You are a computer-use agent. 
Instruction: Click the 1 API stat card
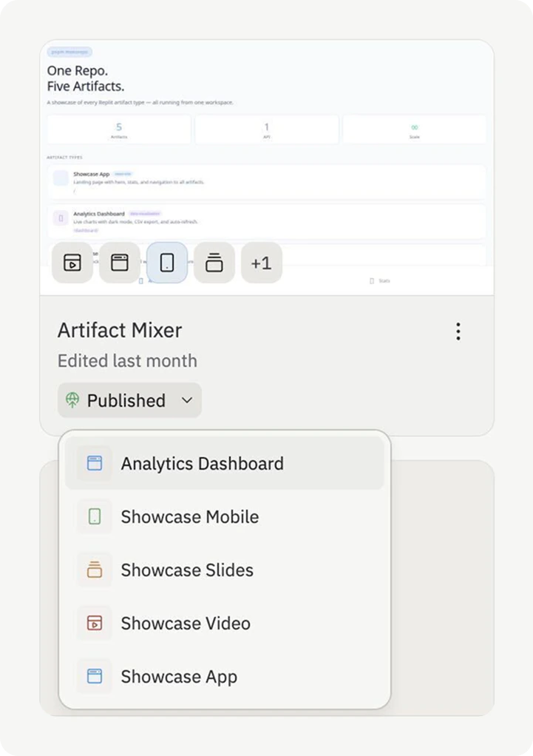(x=266, y=129)
